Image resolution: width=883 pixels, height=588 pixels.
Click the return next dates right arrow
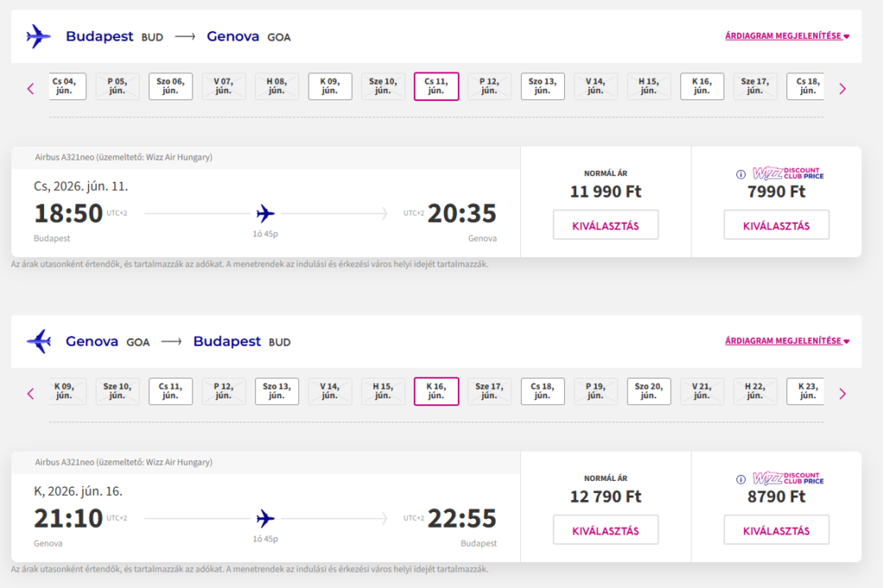click(x=842, y=393)
